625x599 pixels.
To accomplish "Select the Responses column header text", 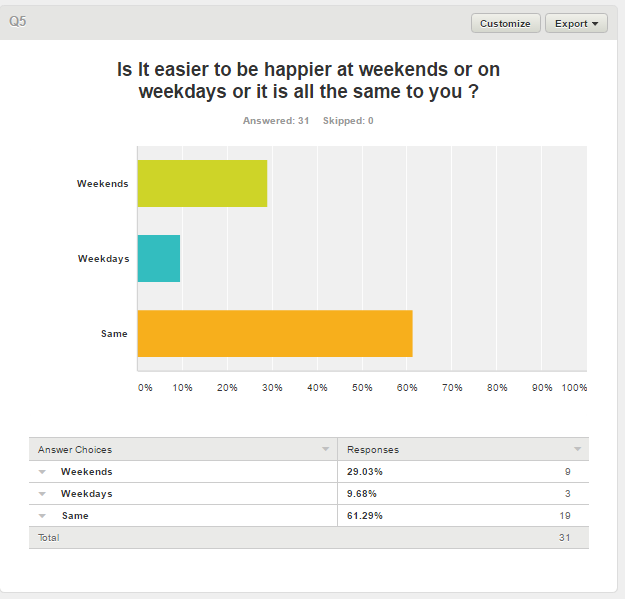I will coord(372,450).
